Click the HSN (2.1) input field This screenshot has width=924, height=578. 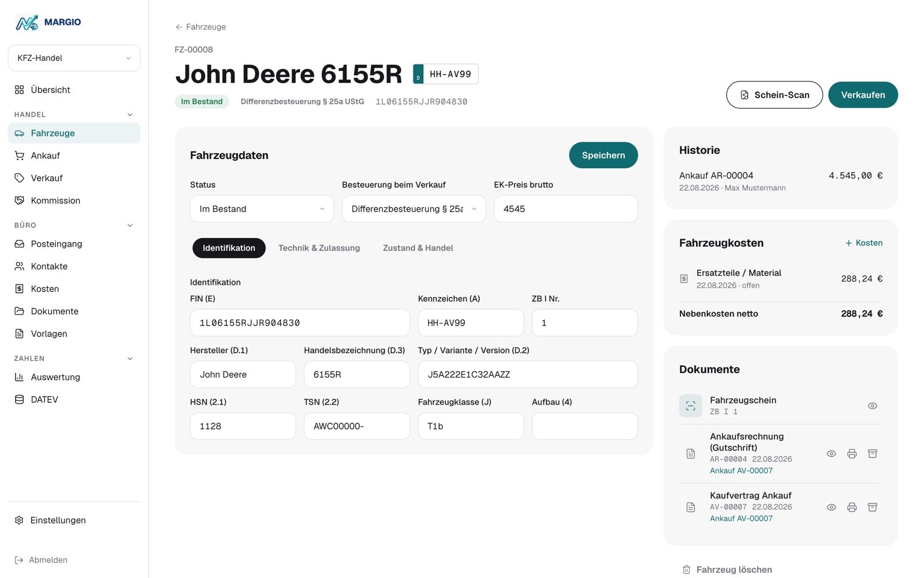coord(243,426)
